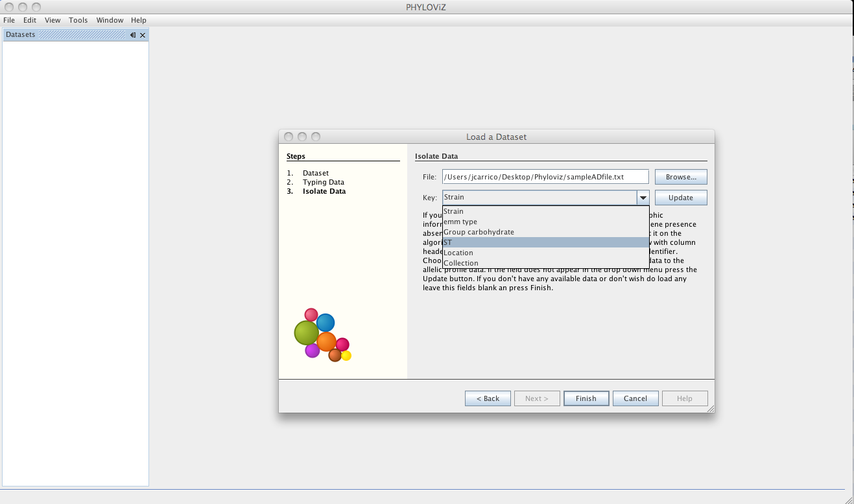
Task: Open the View menu
Action: (x=53, y=20)
